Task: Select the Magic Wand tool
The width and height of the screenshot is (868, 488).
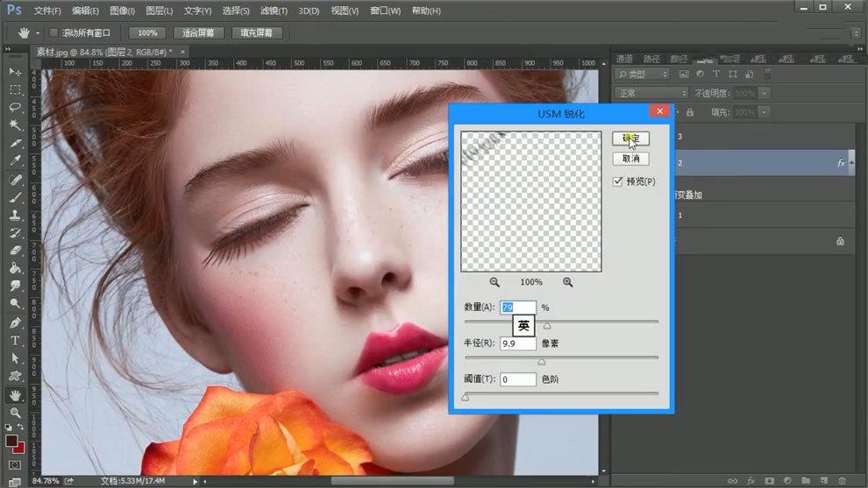Action: click(15, 125)
